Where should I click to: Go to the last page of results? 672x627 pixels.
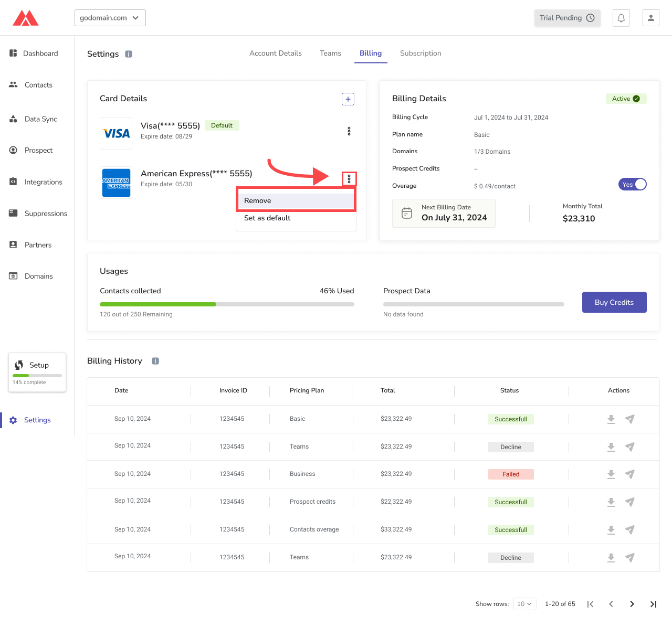click(653, 604)
